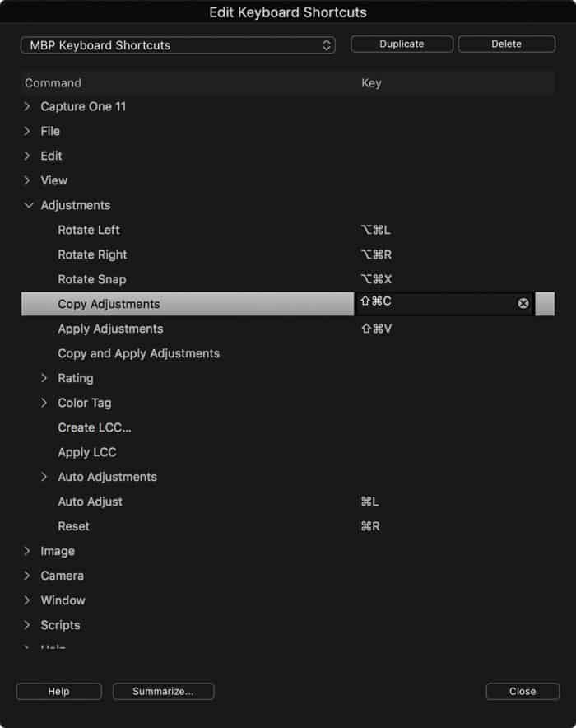Screen dimensions: 576x728
Task: Expand the Image command group
Action: click(x=27, y=551)
